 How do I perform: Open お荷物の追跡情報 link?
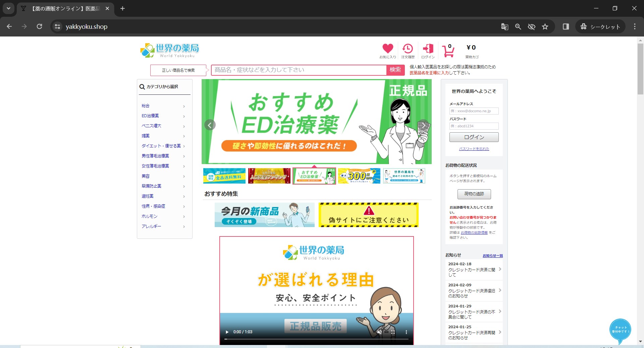474,232
